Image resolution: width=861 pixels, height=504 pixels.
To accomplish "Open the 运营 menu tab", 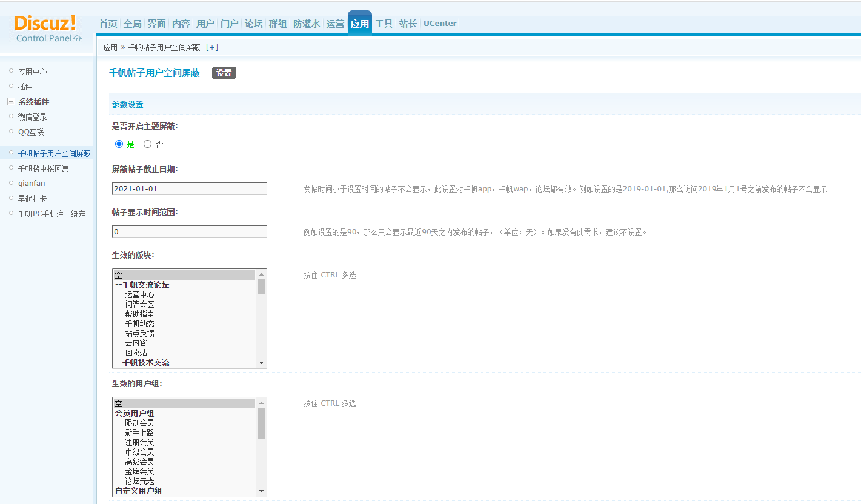I will pos(335,24).
